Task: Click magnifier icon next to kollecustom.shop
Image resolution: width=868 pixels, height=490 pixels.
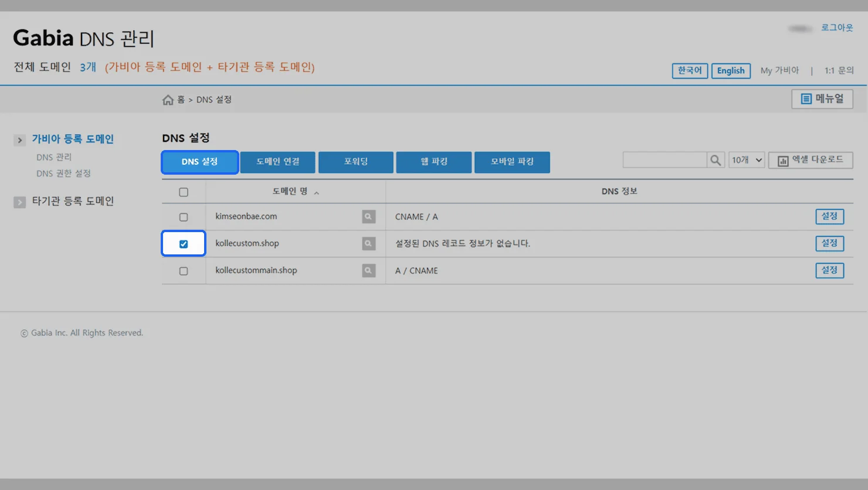Action: point(368,244)
